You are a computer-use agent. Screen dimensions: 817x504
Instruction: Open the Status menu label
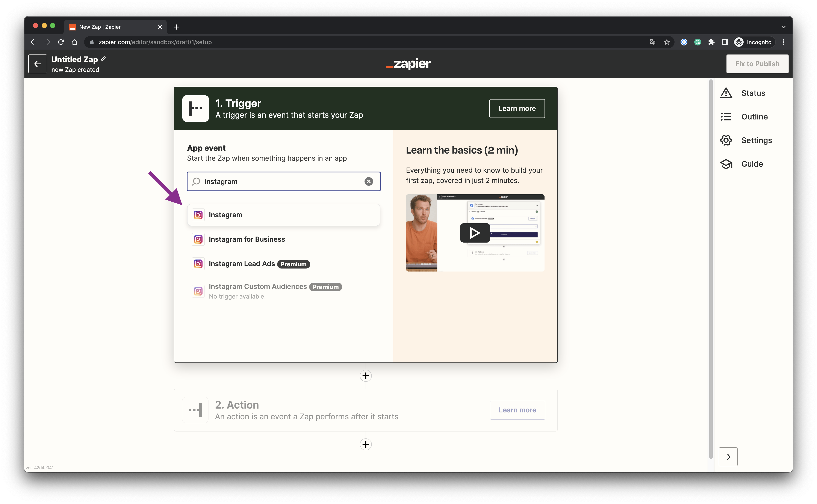point(753,93)
